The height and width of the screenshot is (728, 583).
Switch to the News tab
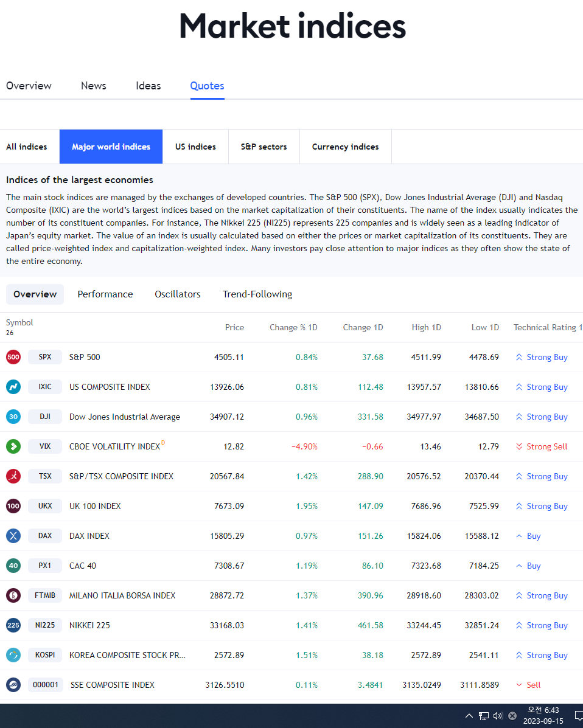pyautogui.click(x=93, y=85)
